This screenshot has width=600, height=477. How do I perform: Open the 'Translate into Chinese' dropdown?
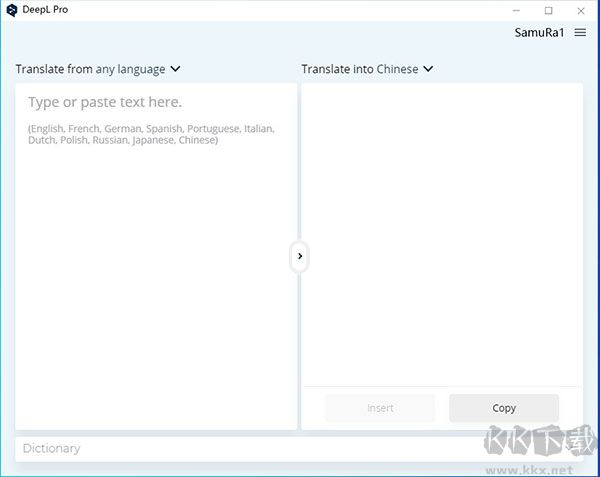pos(367,69)
